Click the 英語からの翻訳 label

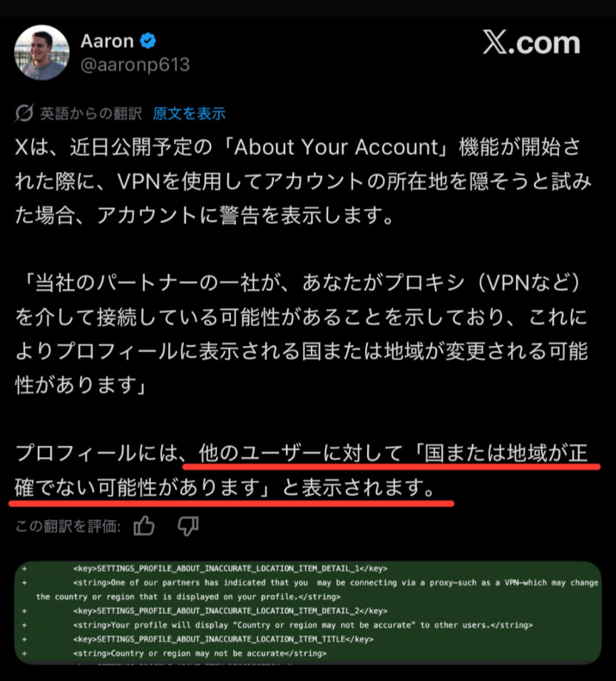91,113
